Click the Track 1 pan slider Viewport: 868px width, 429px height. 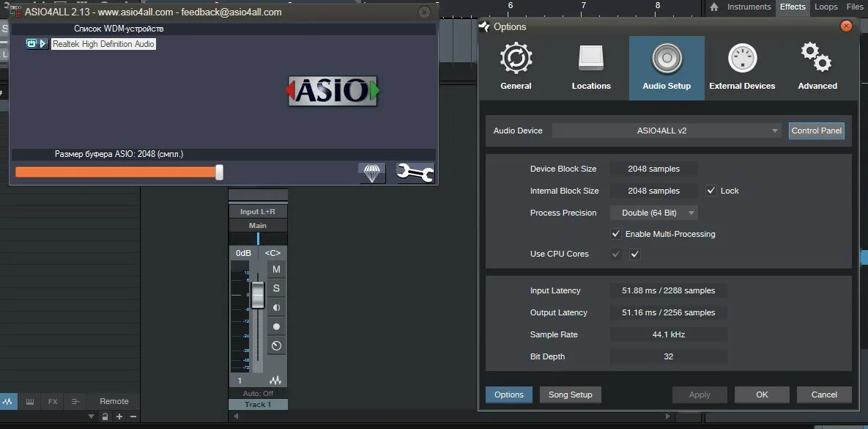click(258, 239)
